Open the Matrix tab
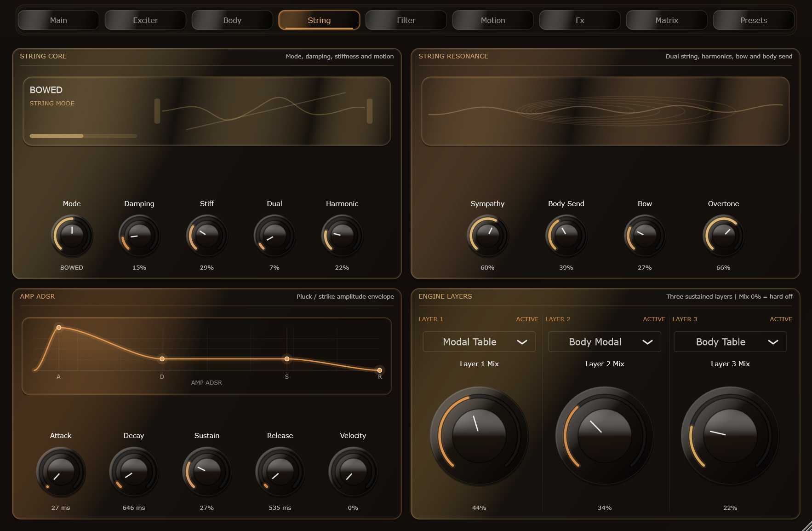The height and width of the screenshot is (531, 812). click(667, 20)
